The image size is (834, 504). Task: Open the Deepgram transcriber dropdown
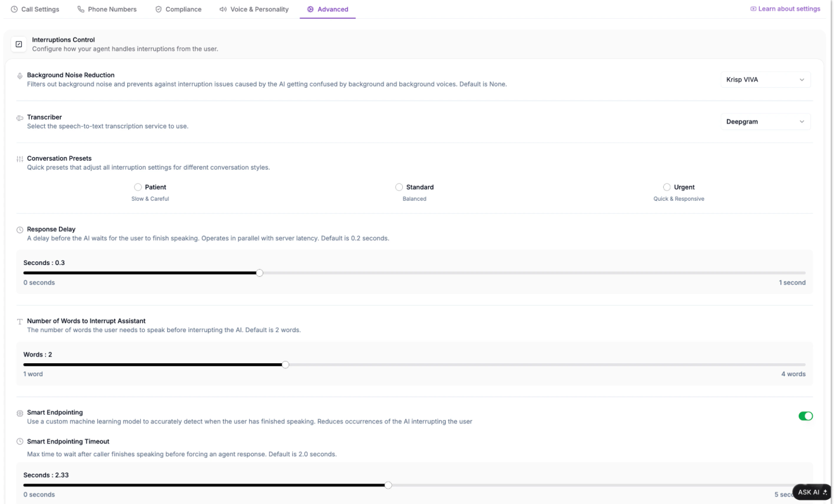(765, 122)
